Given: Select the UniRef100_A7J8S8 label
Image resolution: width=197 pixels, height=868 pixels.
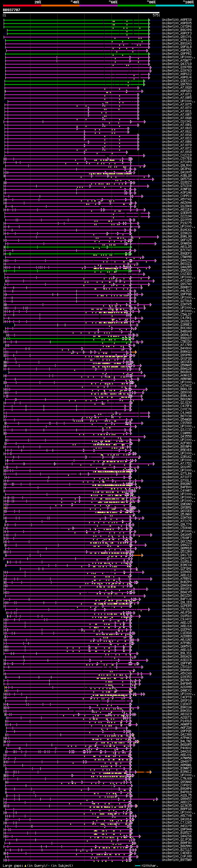Looking at the screenshot, I should click(x=177, y=152).
